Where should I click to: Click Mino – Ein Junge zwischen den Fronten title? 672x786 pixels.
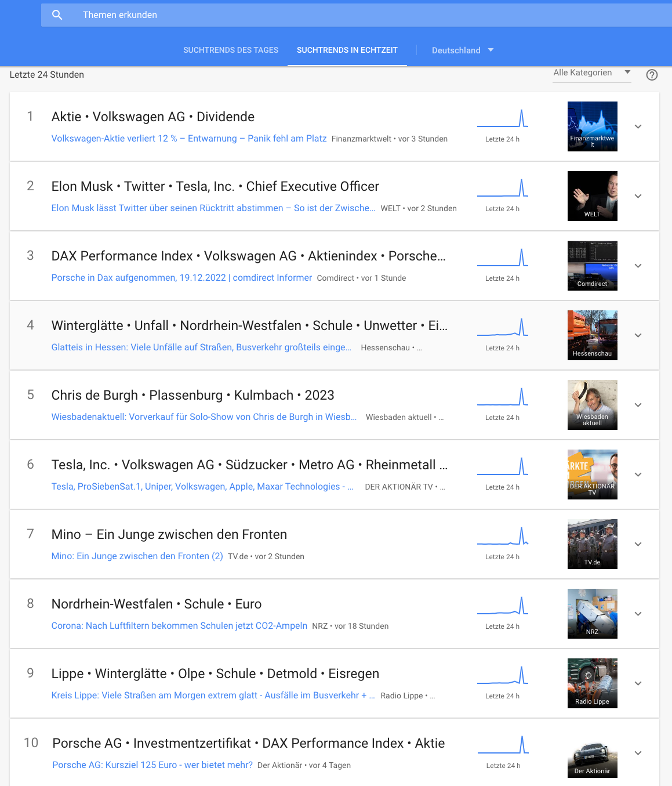(169, 534)
